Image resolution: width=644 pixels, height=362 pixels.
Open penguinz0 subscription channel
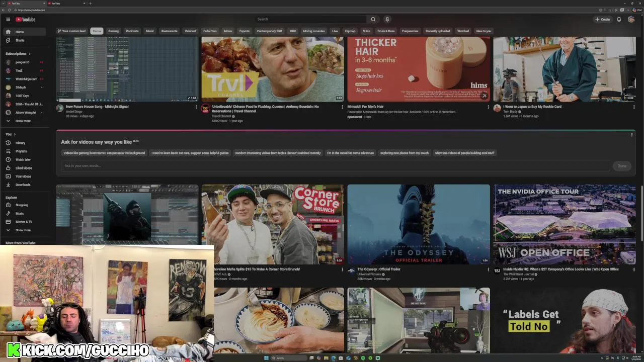pos(24,62)
